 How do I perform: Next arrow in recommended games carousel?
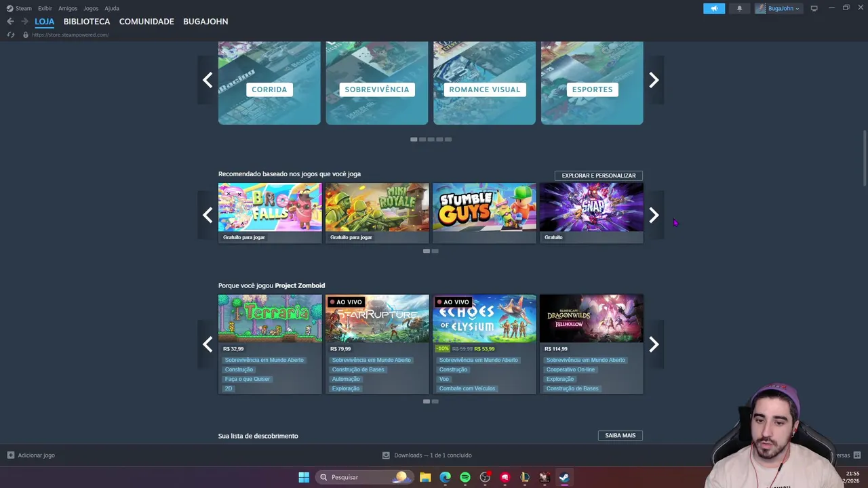coord(654,215)
